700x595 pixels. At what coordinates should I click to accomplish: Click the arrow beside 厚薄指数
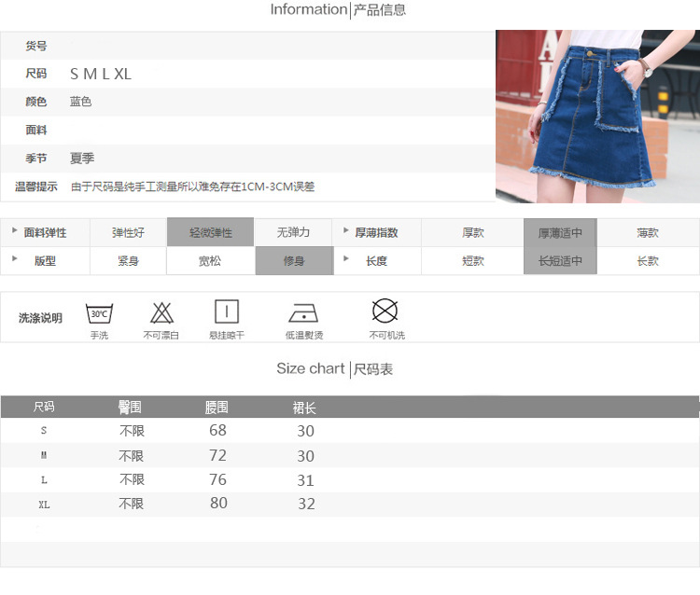[345, 230]
